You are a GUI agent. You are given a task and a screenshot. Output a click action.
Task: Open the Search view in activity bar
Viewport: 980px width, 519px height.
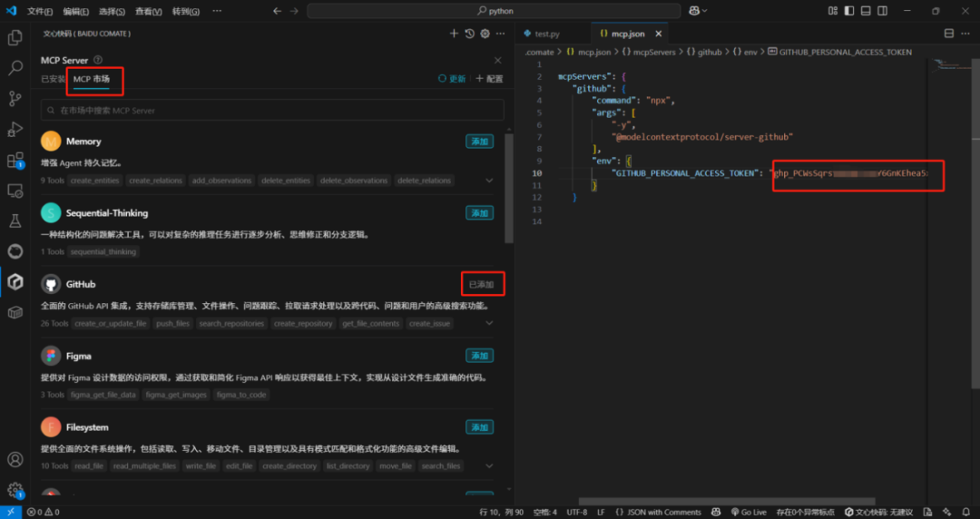point(15,67)
